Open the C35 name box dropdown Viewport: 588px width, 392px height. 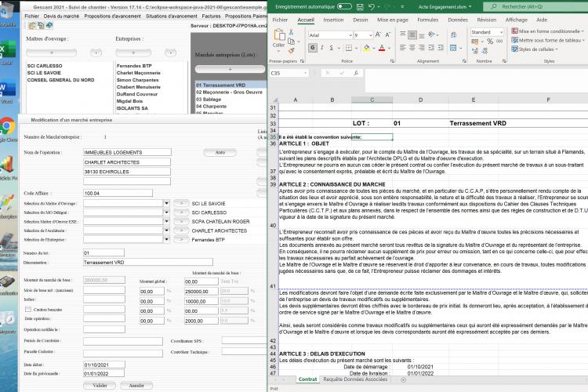click(305, 73)
